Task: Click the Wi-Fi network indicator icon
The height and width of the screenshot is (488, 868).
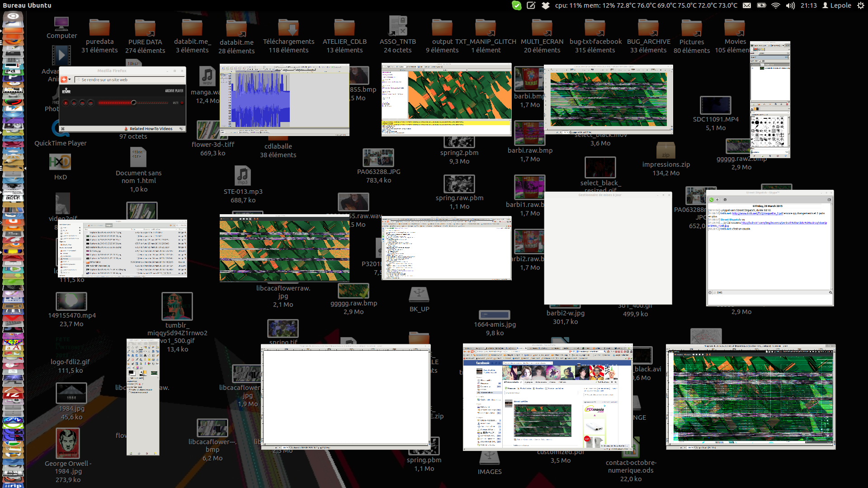Action: click(x=776, y=5)
